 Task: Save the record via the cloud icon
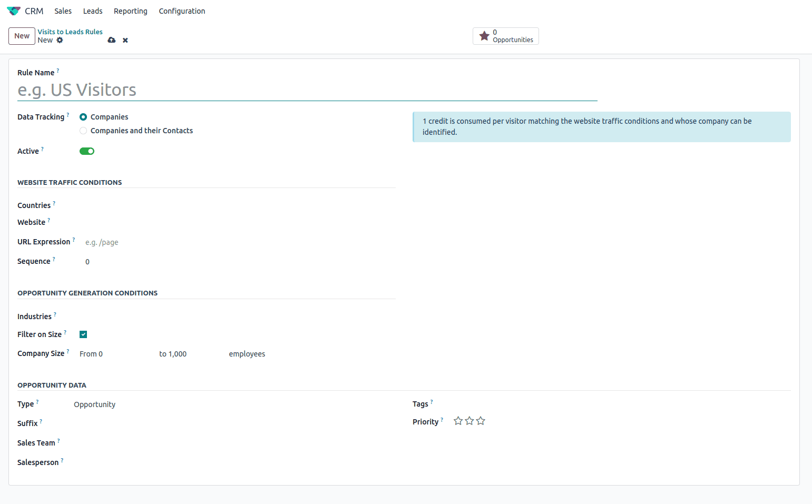pyautogui.click(x=111, y=40)
